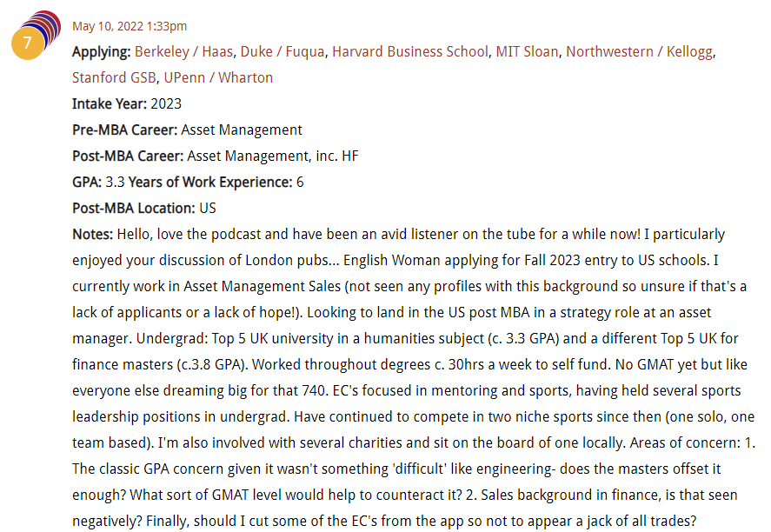
Task: Click the Post-MBA Location: label
Action: [134, 209]
